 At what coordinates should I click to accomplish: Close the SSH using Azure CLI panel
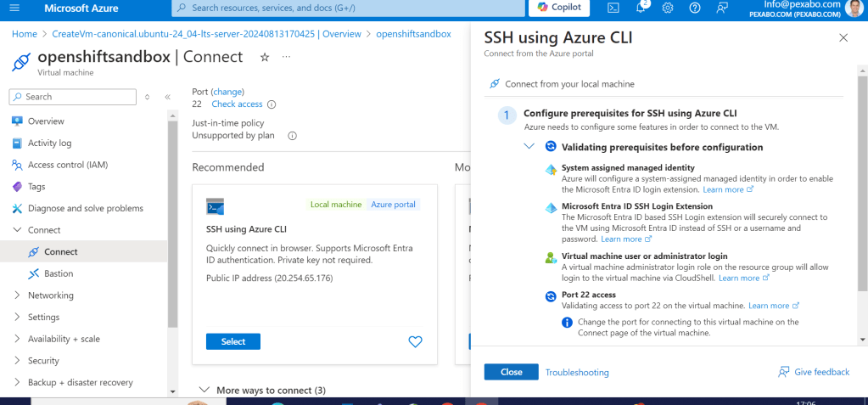click(x=843, y=37)
